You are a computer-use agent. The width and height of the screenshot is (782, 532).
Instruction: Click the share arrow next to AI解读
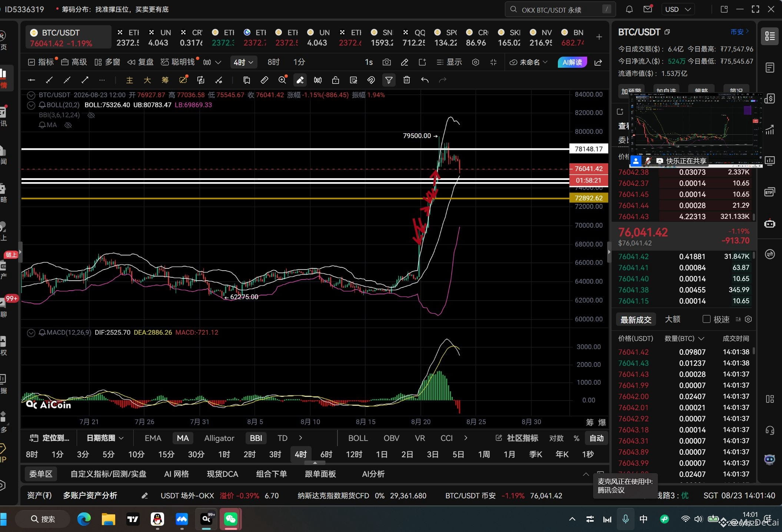tap(598, 62)
